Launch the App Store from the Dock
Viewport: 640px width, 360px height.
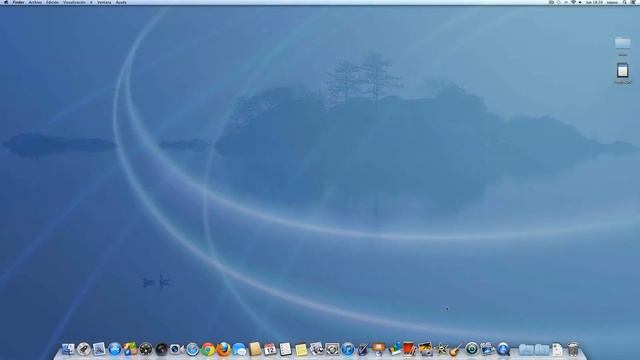(x=115, y=349)
